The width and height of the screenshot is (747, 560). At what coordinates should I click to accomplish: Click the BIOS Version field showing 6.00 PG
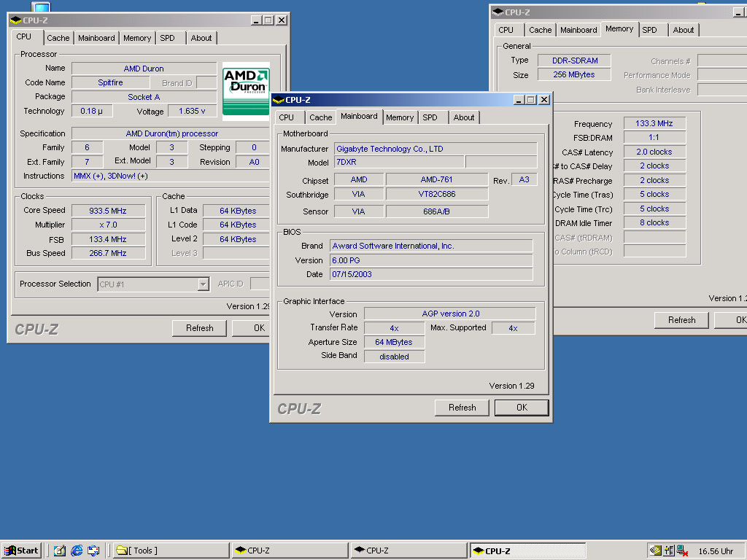pyautogui.click(x=430, y=260)
